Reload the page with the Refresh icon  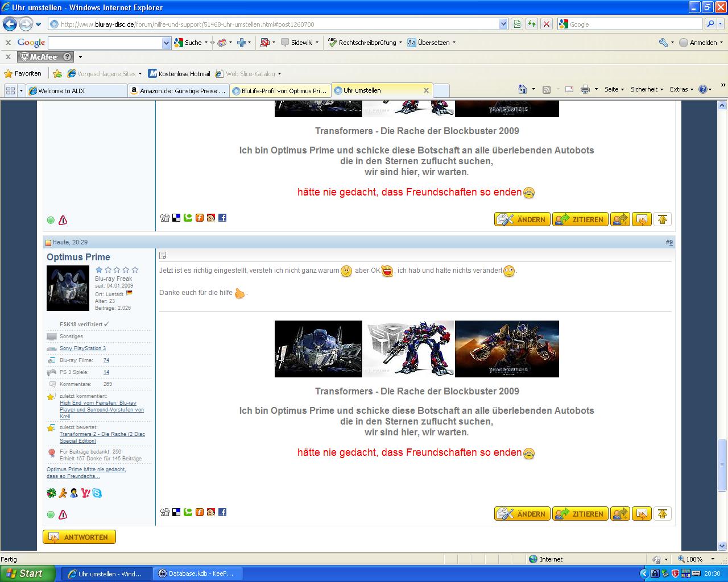(x=531, y=24)
